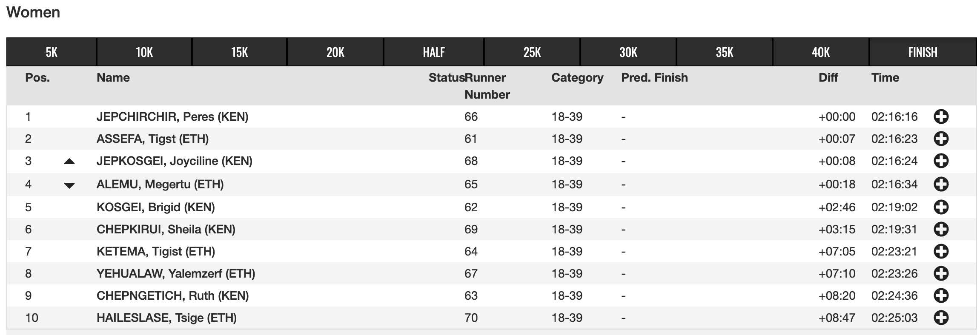980x335 pixels.
Task: Click plus icon for Tsige Haileslase
Action: coord(941,318)
